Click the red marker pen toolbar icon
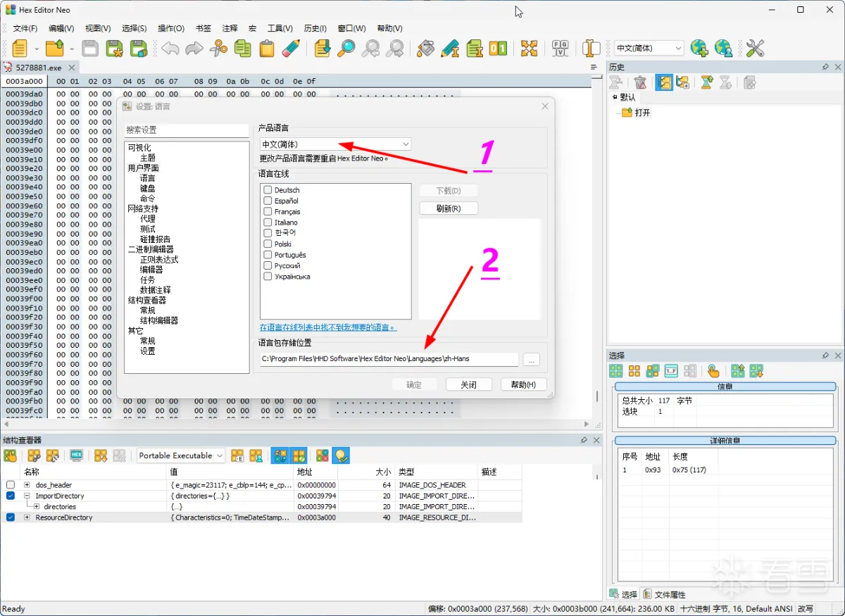845x616 pixels. [291, 48]
